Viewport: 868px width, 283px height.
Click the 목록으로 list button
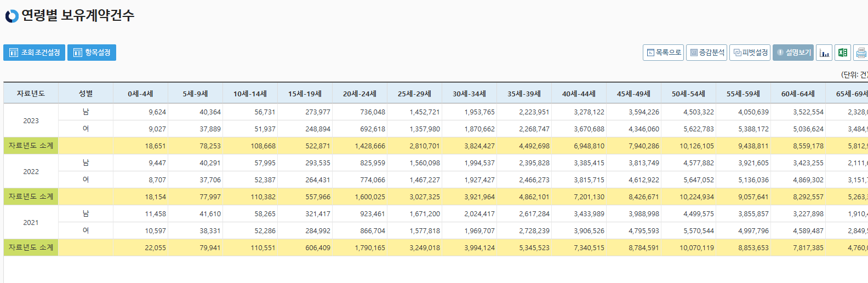click(x=663, y=53)
